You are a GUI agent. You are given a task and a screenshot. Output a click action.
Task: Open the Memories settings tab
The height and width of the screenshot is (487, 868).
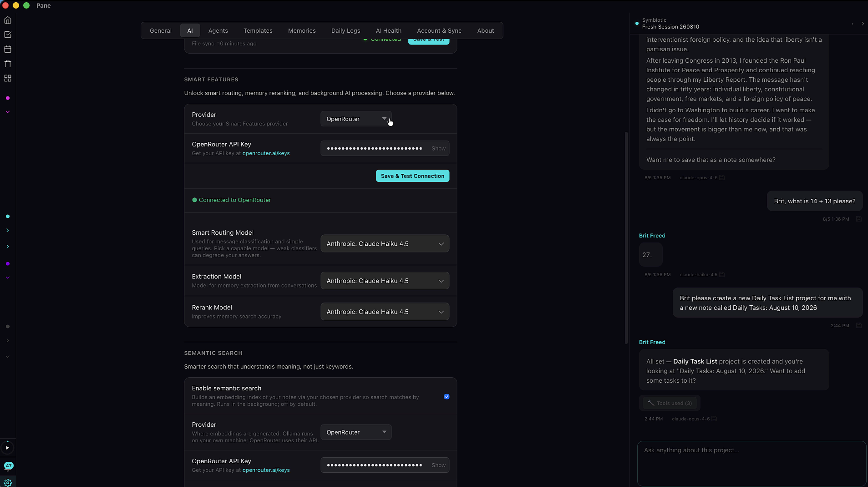coord(302,31)
